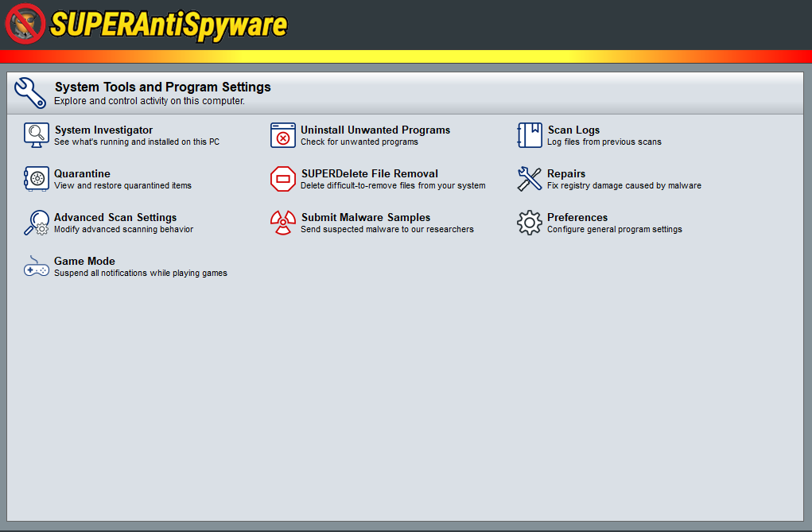
Task: Open the Repairs title link
Action: [x=566, y=173]
